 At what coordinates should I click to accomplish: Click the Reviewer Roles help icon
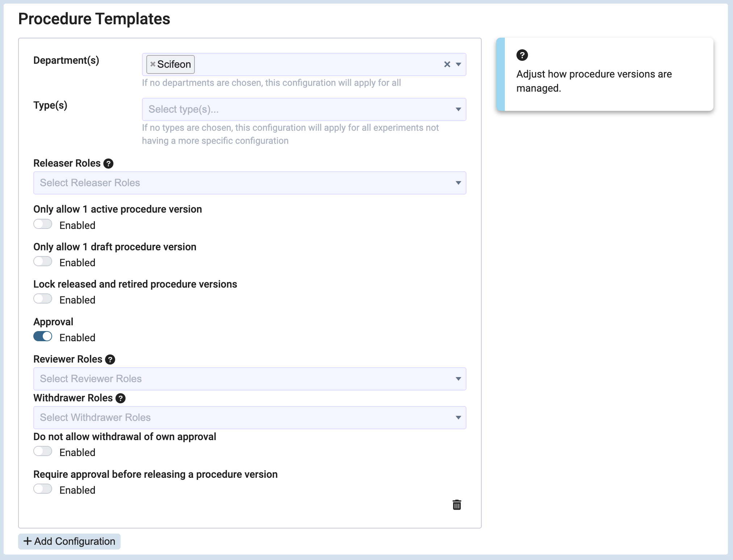point(110,360)
